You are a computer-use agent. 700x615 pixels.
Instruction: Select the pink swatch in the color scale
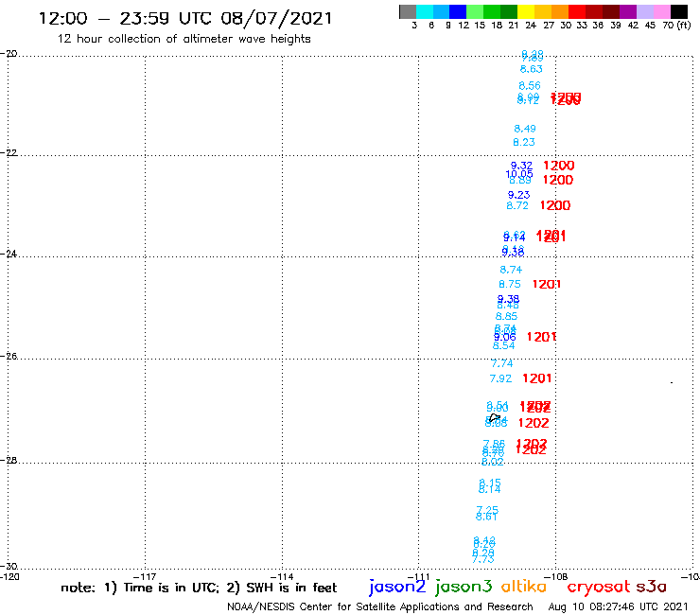(x=662, y=11)
